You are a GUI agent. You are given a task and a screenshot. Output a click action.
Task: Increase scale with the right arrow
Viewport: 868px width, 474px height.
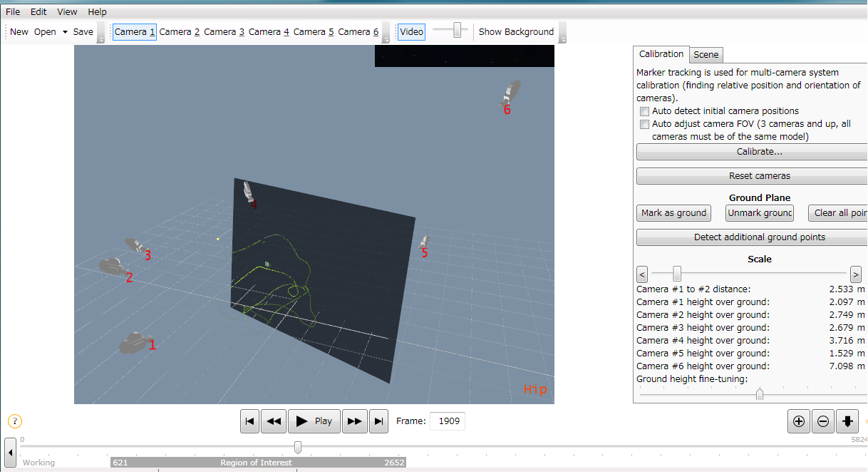856,274
